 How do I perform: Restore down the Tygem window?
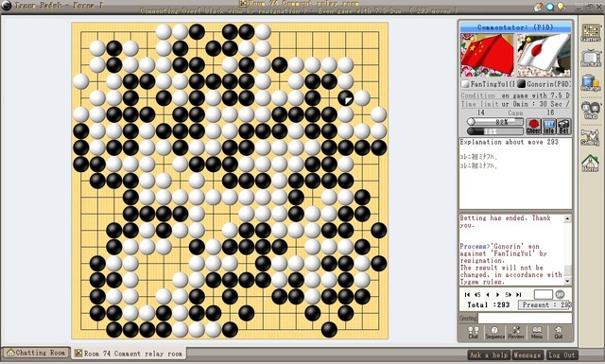click(588, 7)
